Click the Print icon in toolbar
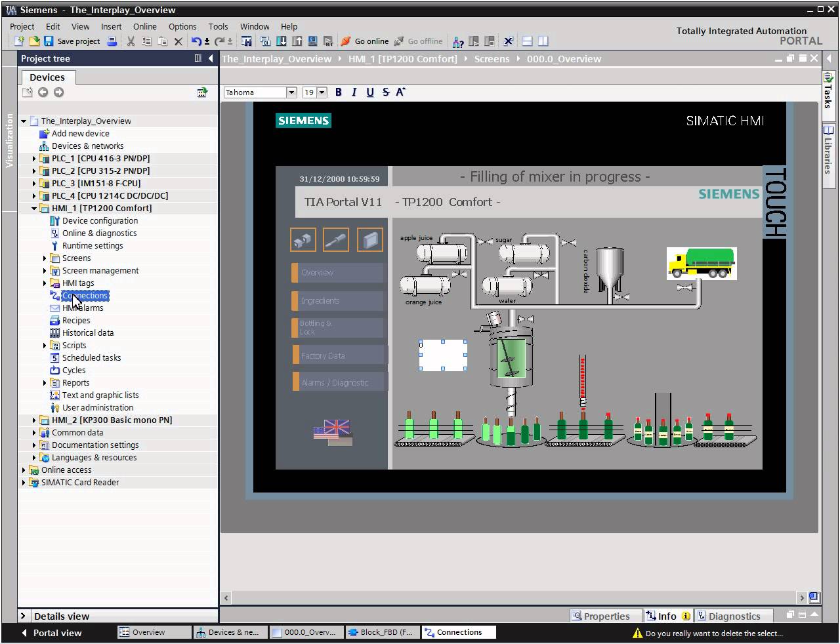The image size is (840, 644). 112,41
